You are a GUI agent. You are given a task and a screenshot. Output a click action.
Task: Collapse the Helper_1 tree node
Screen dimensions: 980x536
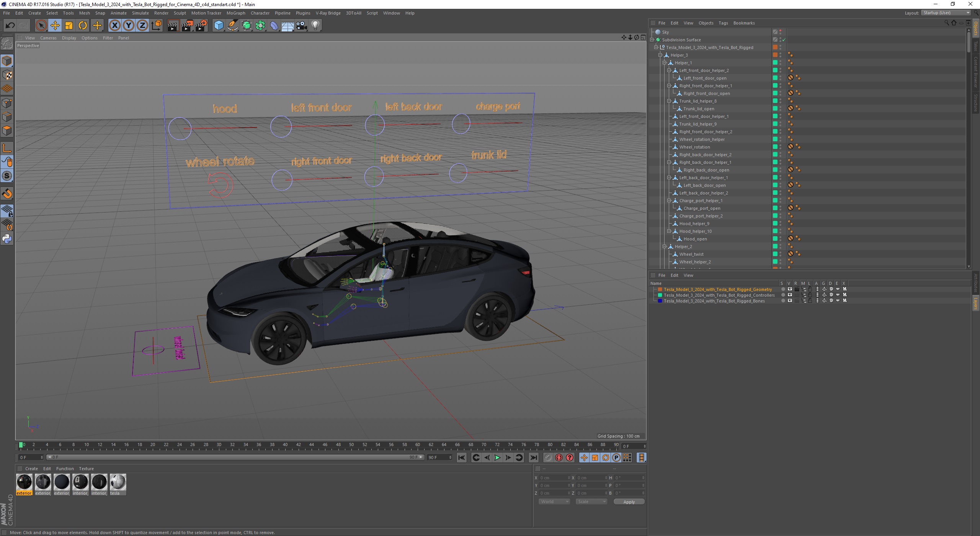[x=665, y=63]
